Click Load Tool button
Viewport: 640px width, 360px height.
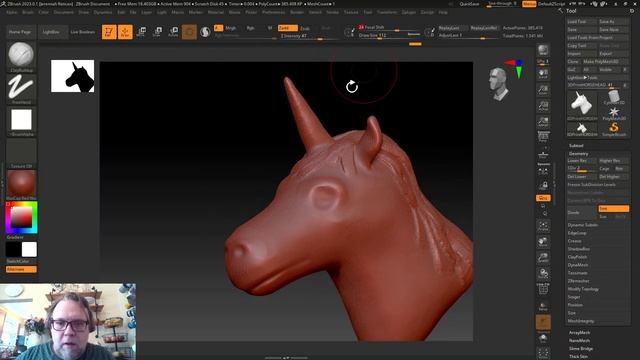(x=581, y=22)
